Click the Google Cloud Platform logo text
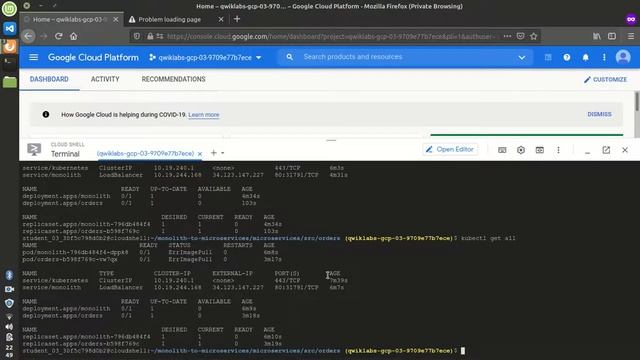The height and width of the screenshot is (360, 640). click(93, 58)
